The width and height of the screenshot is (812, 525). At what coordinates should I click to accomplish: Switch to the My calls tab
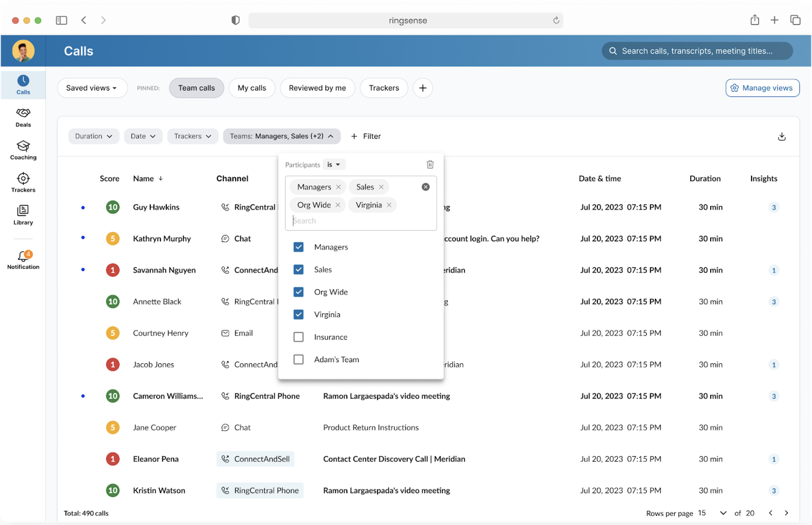(x=252, y=88)
